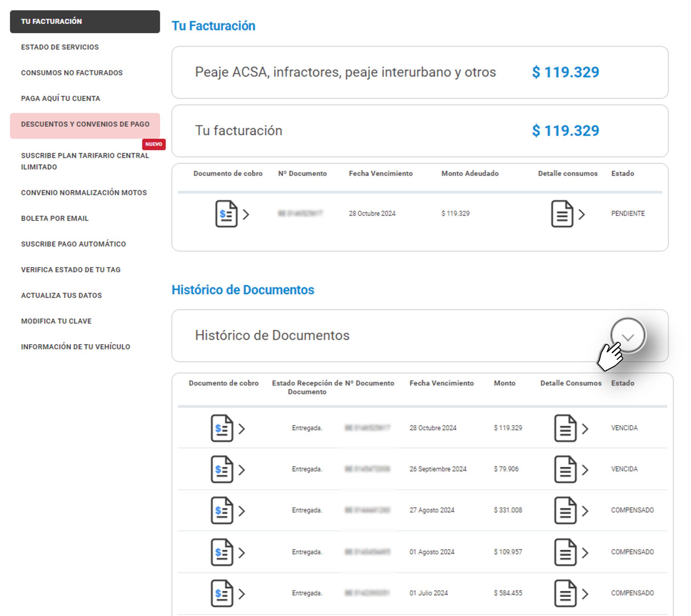The width and height of the screenshot is (691, 616).
Task: Select Tu Facturación menu item
Action: (x=85, y=22)
